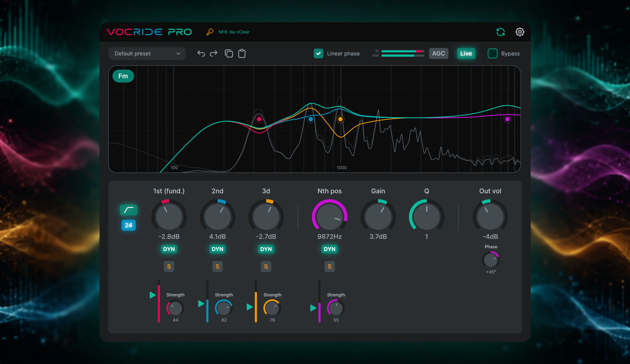
Task: Click the Out vol knob
Action: click(x=490, y=217)
